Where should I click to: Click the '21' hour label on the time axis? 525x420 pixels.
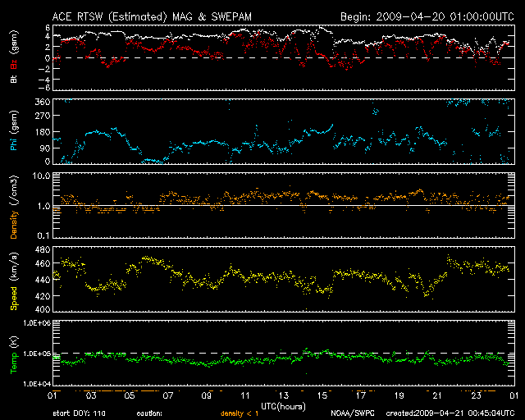pyautogui.click(x=437, y=396)
